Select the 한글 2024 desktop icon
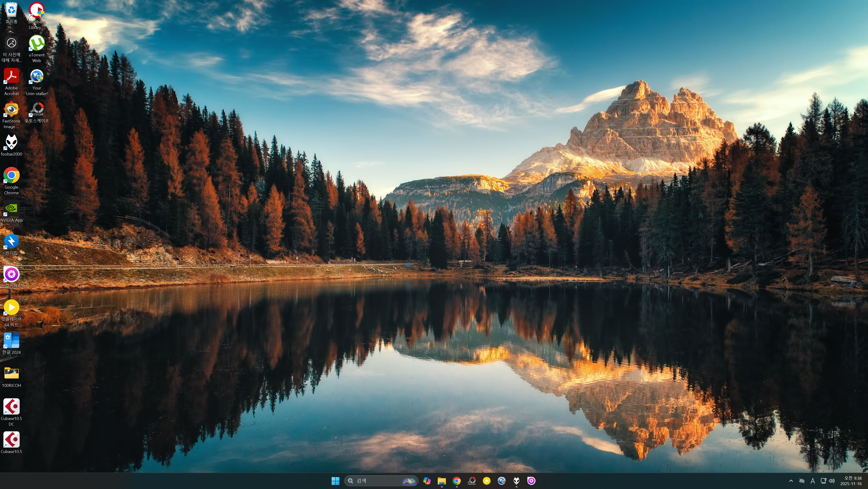 12,340
